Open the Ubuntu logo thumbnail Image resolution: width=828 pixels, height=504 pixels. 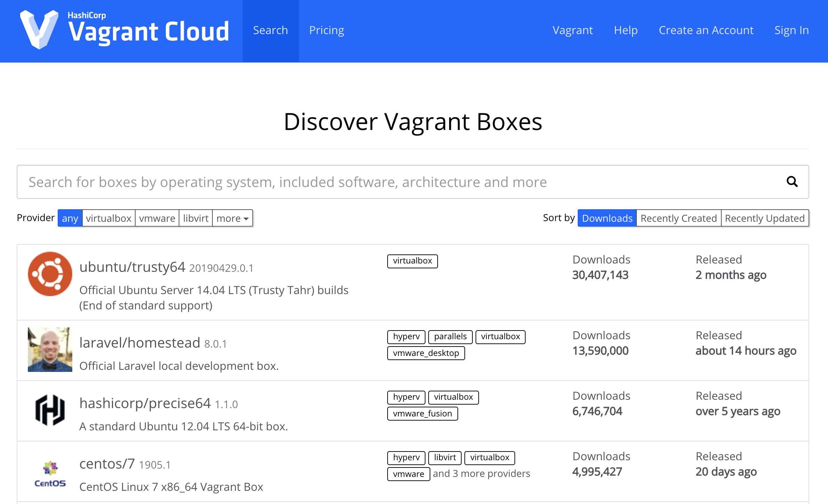(x=50, y=274)
